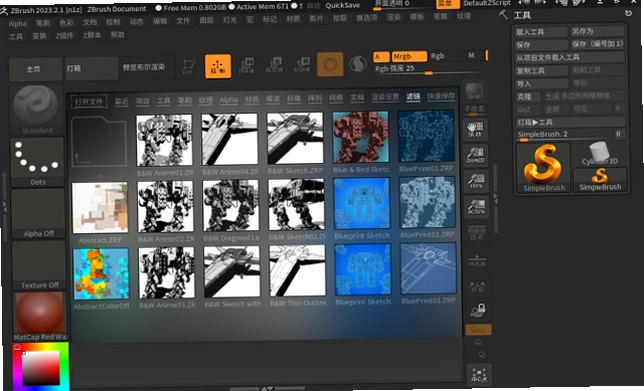Open the Texture Off selector
This screenshot has height=391, width=644.
pos(39,265)
